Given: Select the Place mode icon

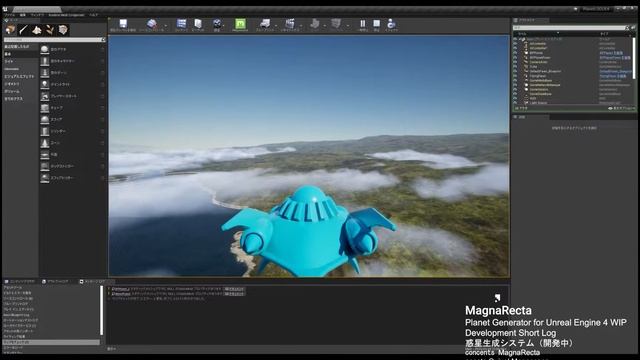Looking at the screenshot, I should point(10,29).
